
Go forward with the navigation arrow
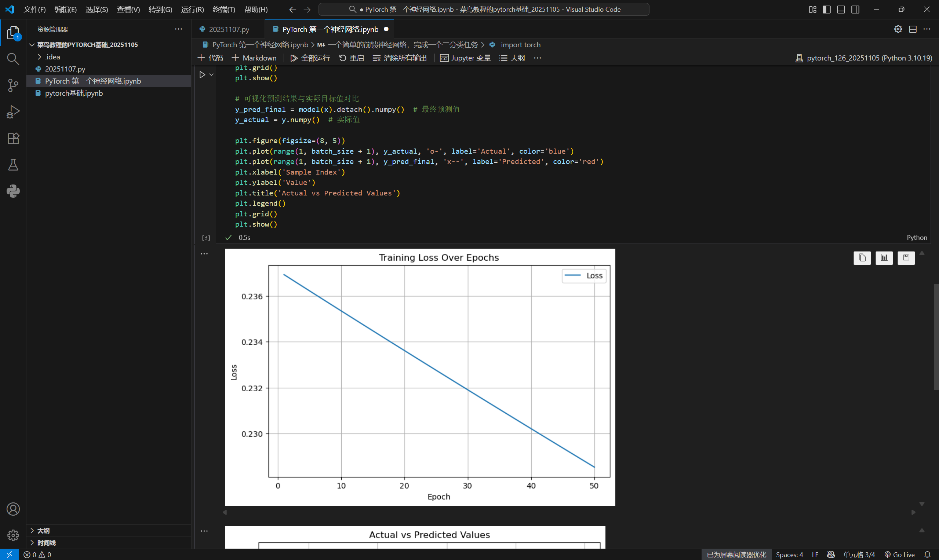[x=307, y=10]
